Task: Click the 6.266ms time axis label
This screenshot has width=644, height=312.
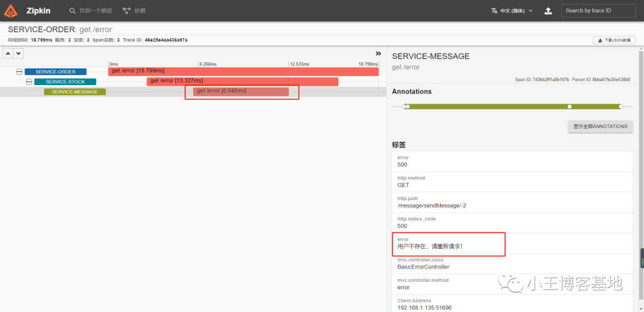Action: click(208, 64)
